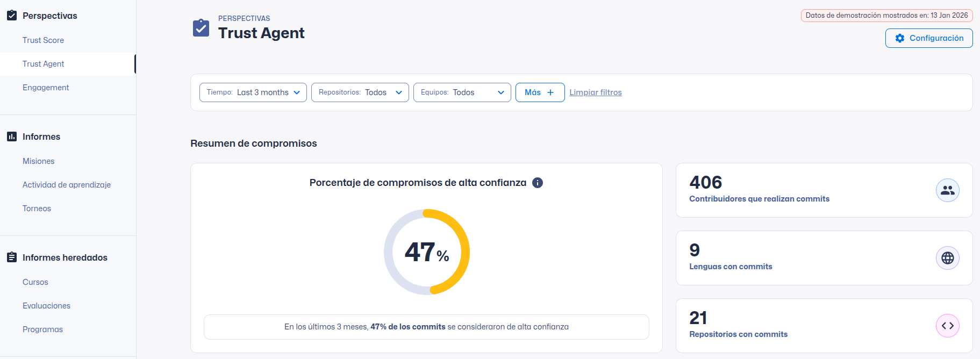Open the Configuración settings button
Viewport: 980px width, 359px height.
point(929,38)
